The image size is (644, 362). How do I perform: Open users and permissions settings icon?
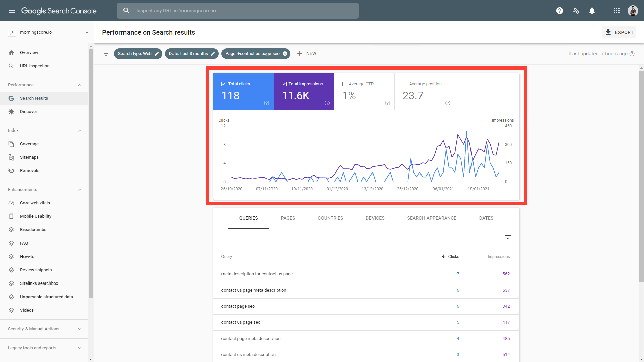[x=576, y=11]
